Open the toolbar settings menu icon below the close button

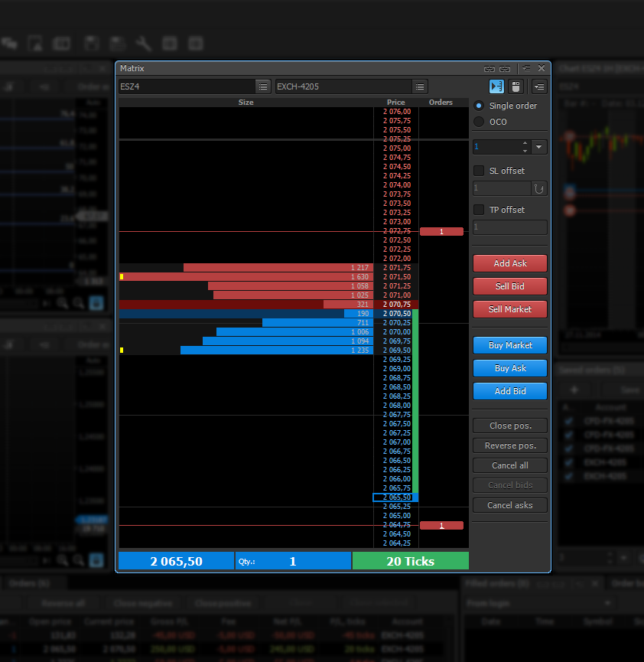pos(539,86)
